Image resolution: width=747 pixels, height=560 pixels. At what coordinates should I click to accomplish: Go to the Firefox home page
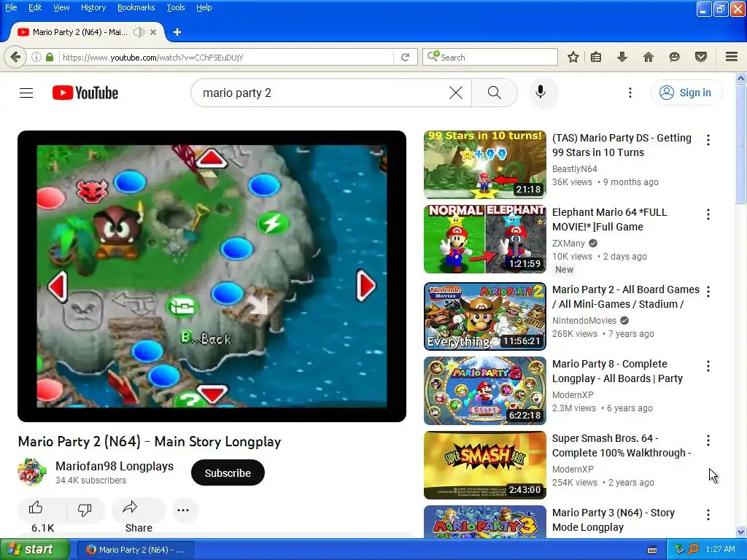coord(649,57)
